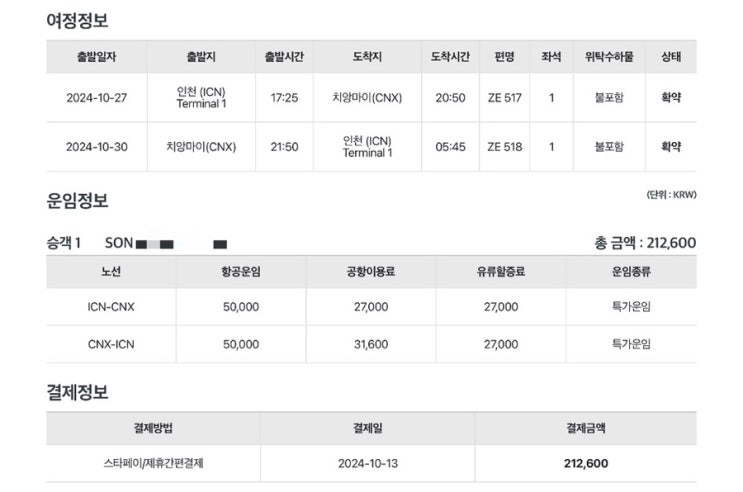Select the 출발일자 column header
Screen dimensions: 743x492
[96, 57]
